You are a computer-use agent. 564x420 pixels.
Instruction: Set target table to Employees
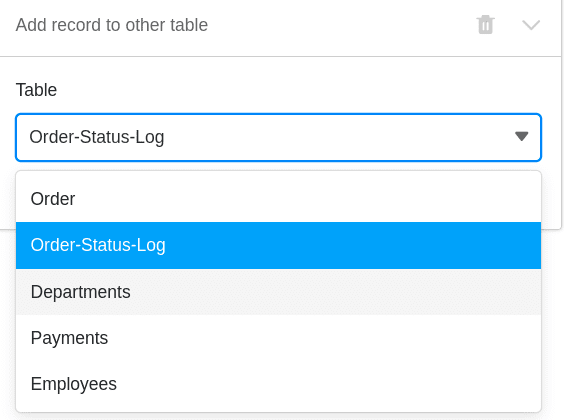point(278,384)
